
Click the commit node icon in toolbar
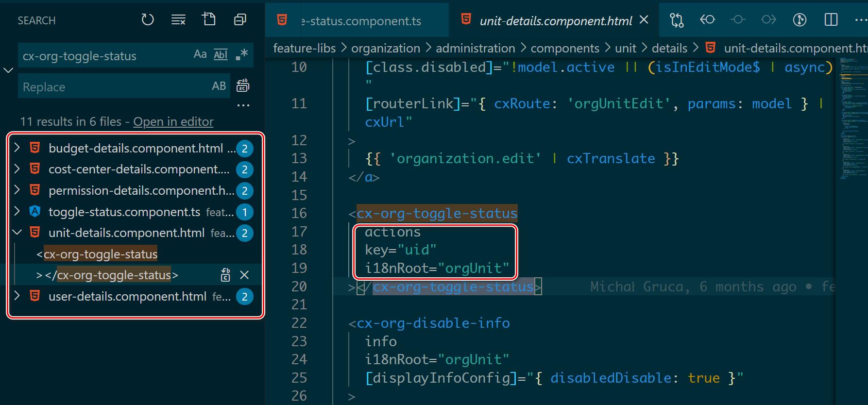(738, 20)
